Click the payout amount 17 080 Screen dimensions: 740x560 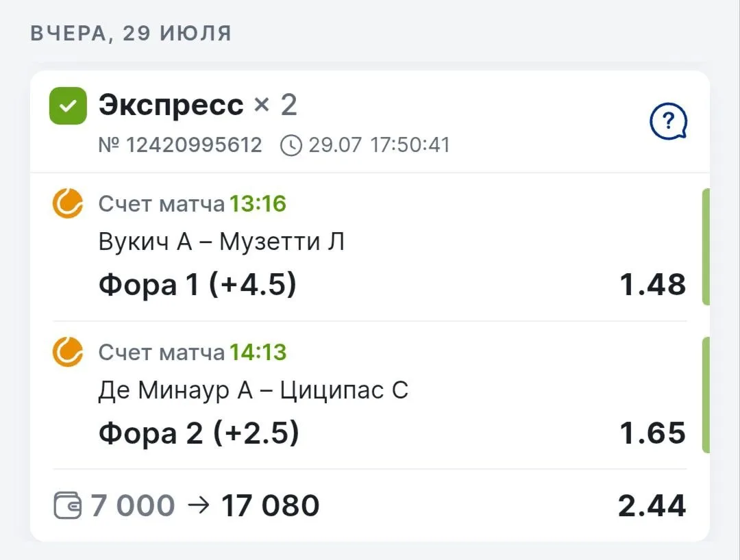(271, 506)
